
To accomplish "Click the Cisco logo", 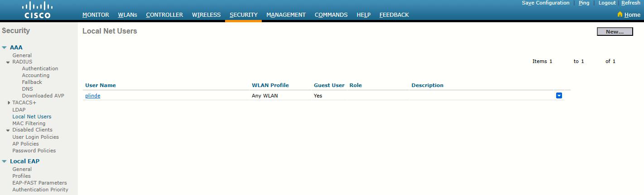I will pos(37,10).
